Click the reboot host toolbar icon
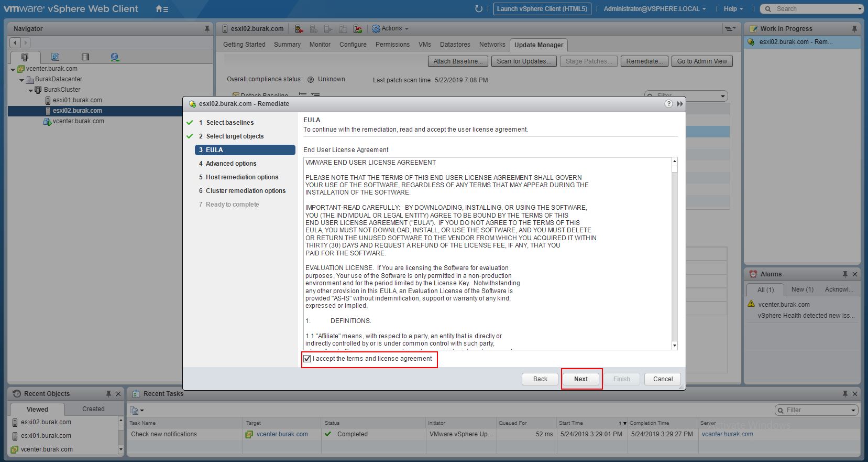 pyautogui.click(x=358, y=29)
